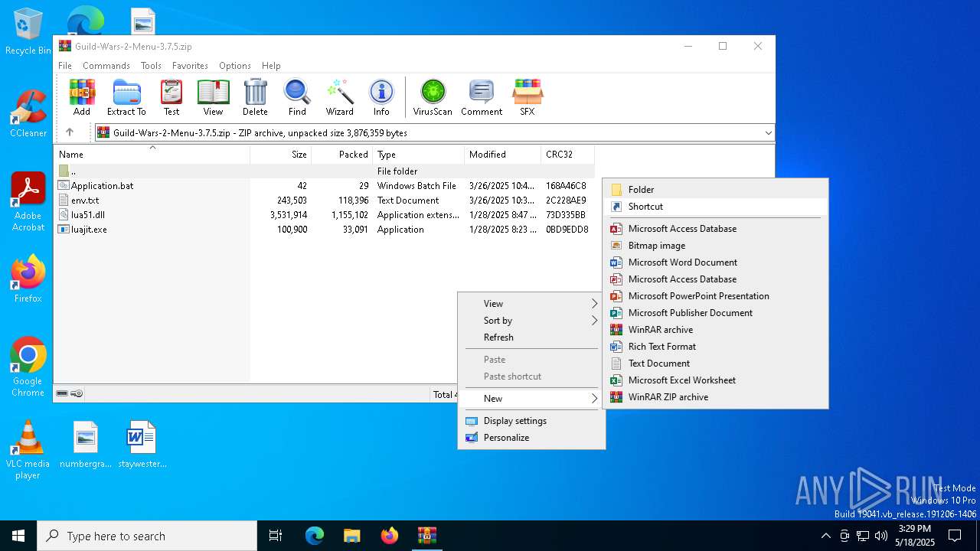The height and width of the screenshot is (551, 980).
Task: Open Adobe Acrobat desktop shortcut
Action: [28, 201]
